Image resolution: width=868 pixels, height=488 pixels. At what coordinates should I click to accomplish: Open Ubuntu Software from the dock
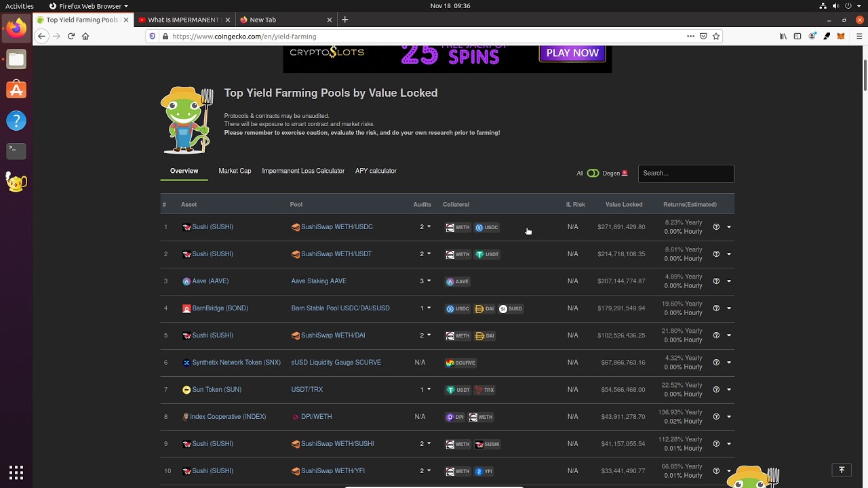[x=16, y=90]
